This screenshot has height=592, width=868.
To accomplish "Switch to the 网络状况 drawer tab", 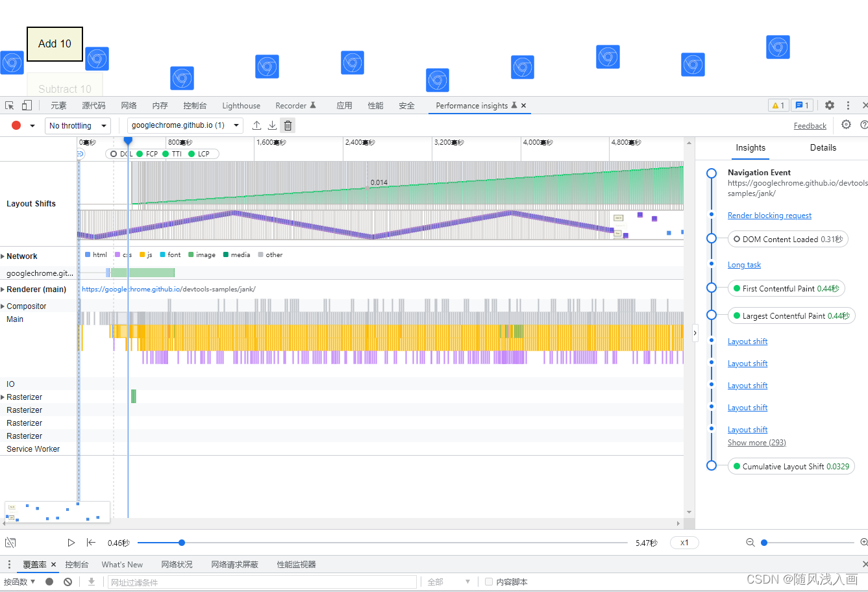I will point(177,565).
